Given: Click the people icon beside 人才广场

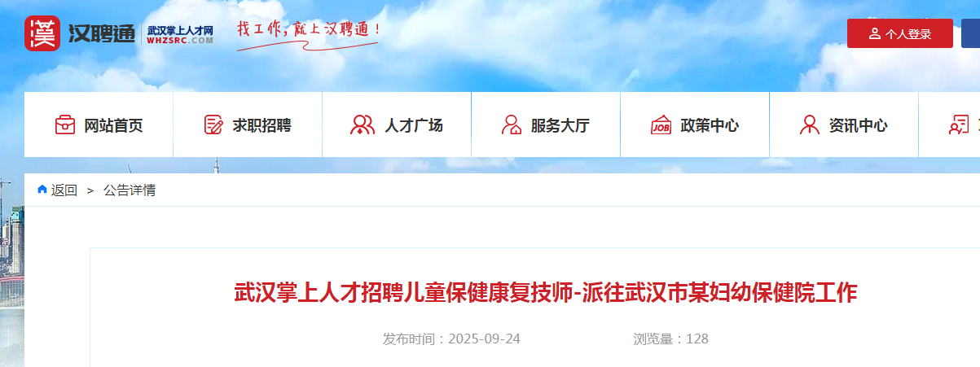Looking at the screenshot, I should tap(362, 125).
